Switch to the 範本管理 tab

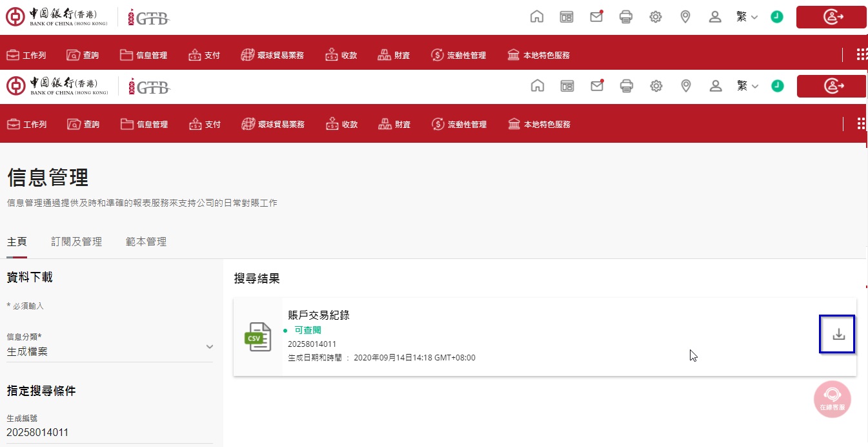point(146,242)
